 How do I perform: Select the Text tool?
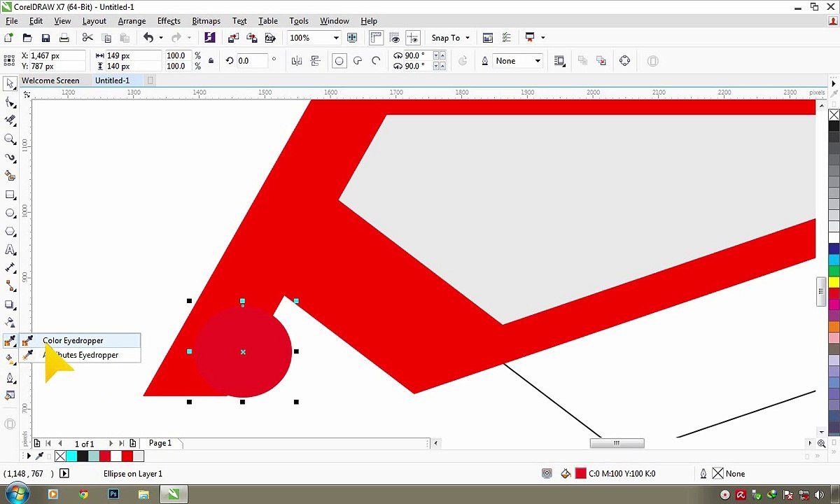pyautogui.click(x=10, y=250)
